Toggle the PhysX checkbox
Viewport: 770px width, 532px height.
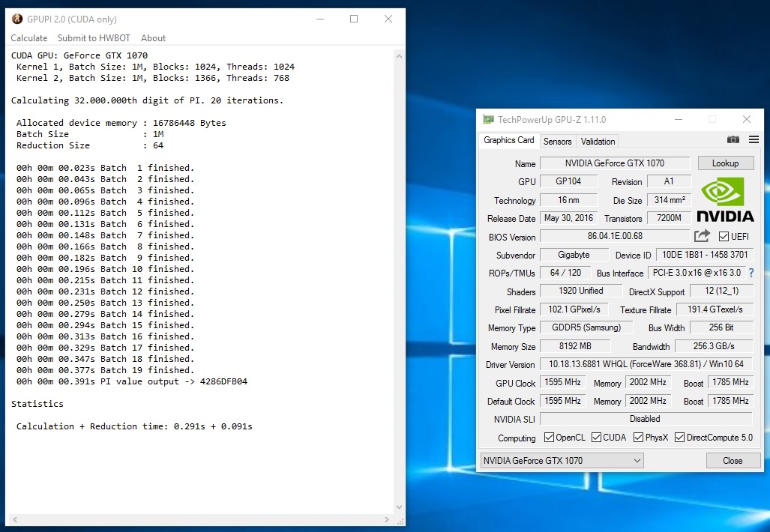638,438
